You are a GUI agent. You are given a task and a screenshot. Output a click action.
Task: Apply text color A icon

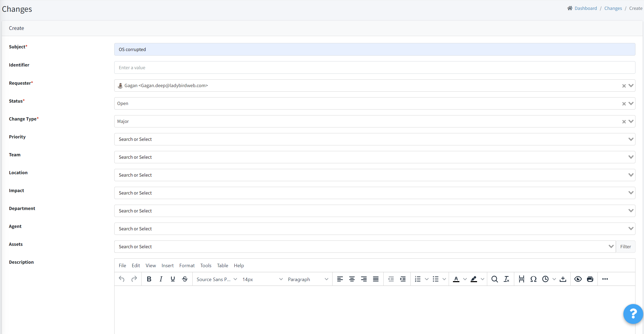point(456,279)
